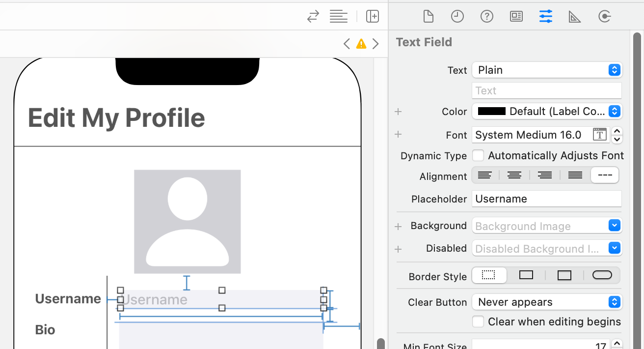Click the Placeholder field containing Username
Screen dimensions: 644x349
coord(547,199)
